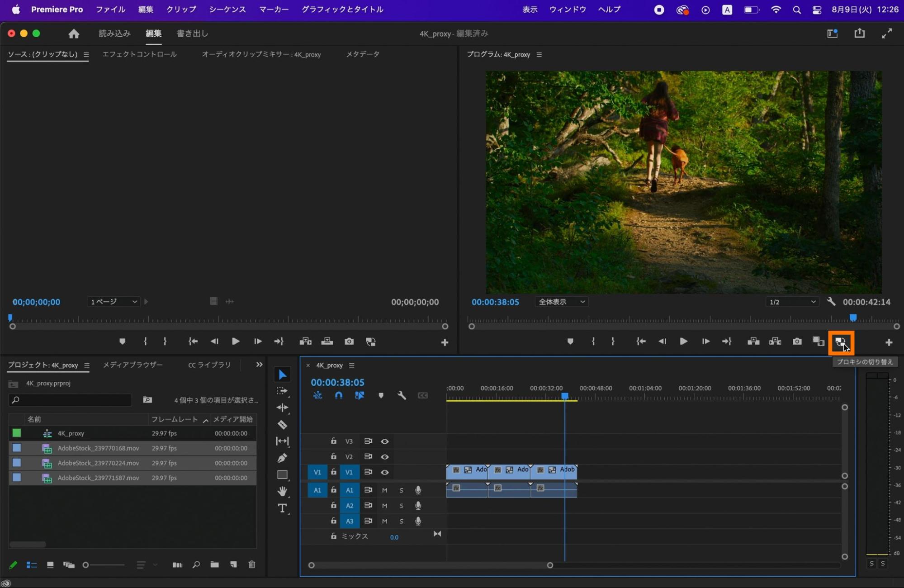This screenshot has width=904, height=588.
Task: Click the project panel search field
Action: pyautogui.click(x=72, y=400)
